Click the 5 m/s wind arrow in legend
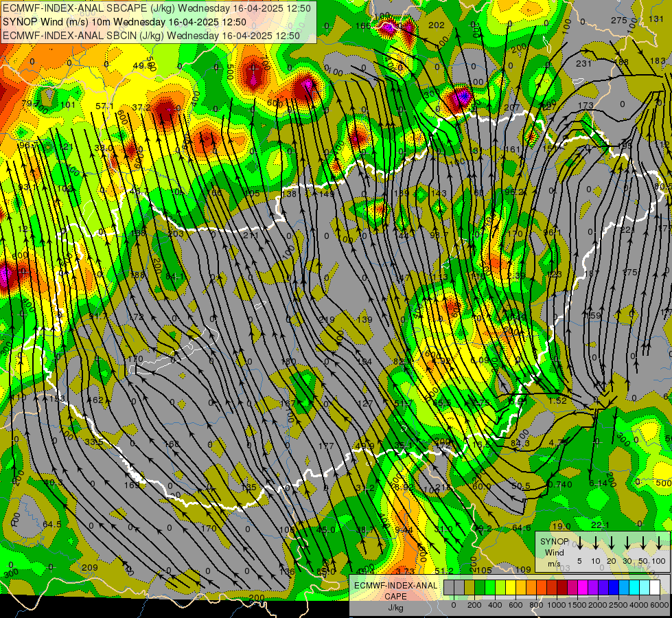Image resolution: width=672 pixels, height=618 pixels. coord(579,543)
